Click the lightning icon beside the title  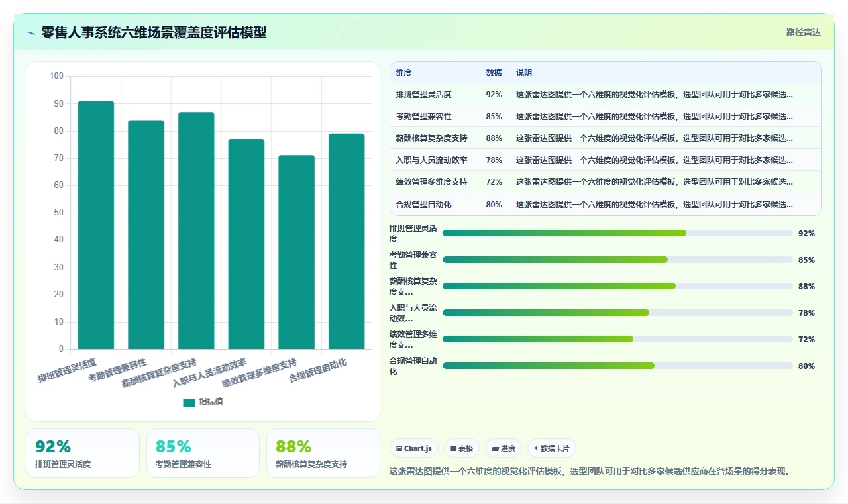click(x=31, y=33)
